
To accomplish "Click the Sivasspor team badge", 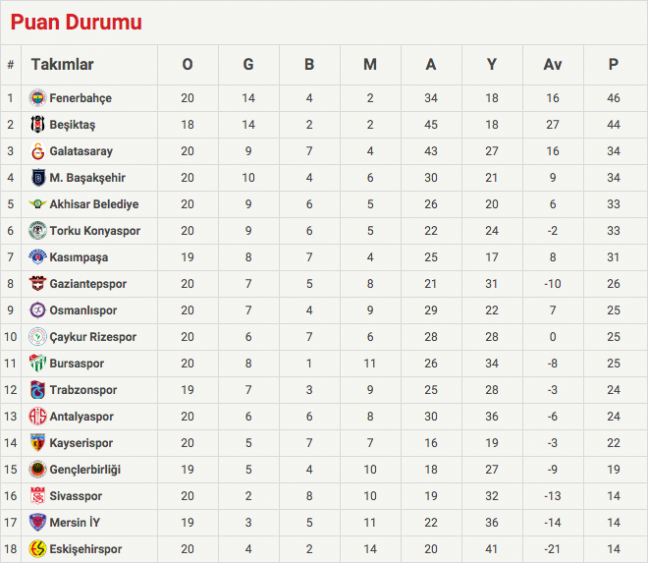I will pyautogui.click(x=37, y=496).
